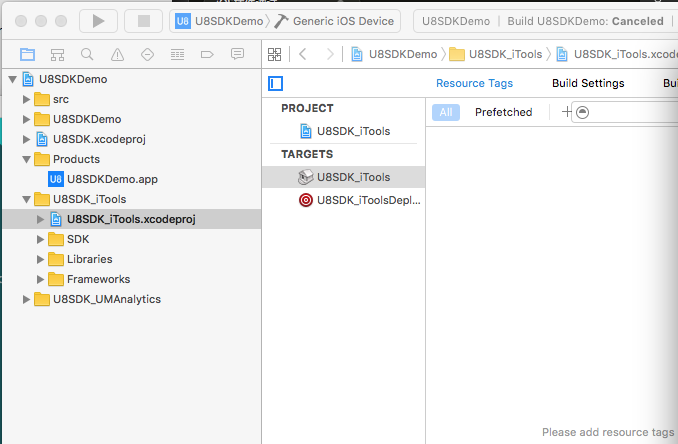
Task: Open the Symbol navigator
Action: tap(57, 54)
